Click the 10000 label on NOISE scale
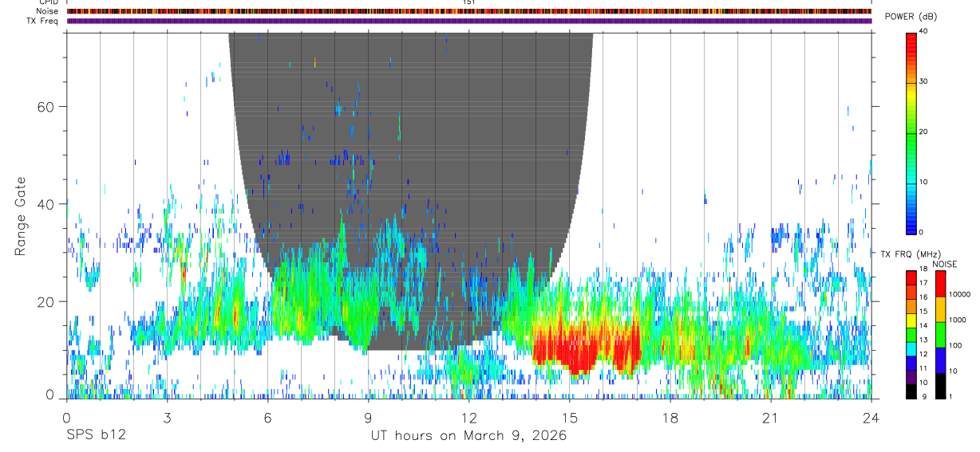980x452 pixels. (x=958, y=294)
